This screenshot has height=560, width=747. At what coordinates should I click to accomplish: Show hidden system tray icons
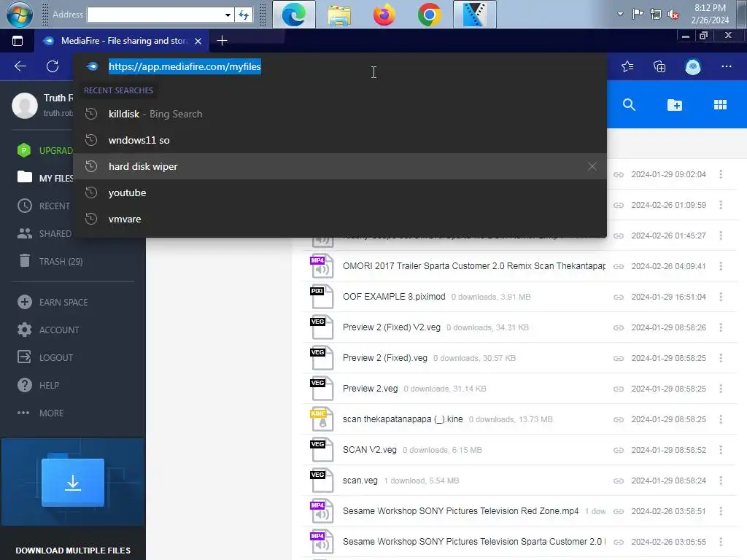click(620, 14)
